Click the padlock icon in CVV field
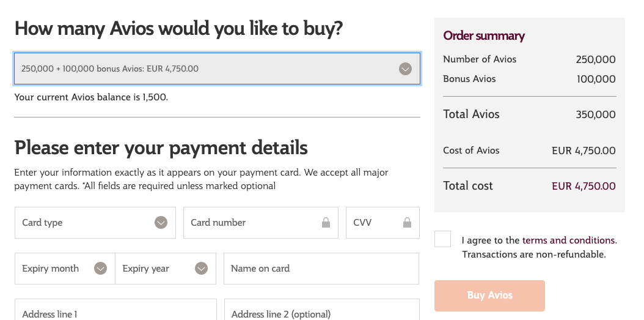 click(x=407, y=223)
